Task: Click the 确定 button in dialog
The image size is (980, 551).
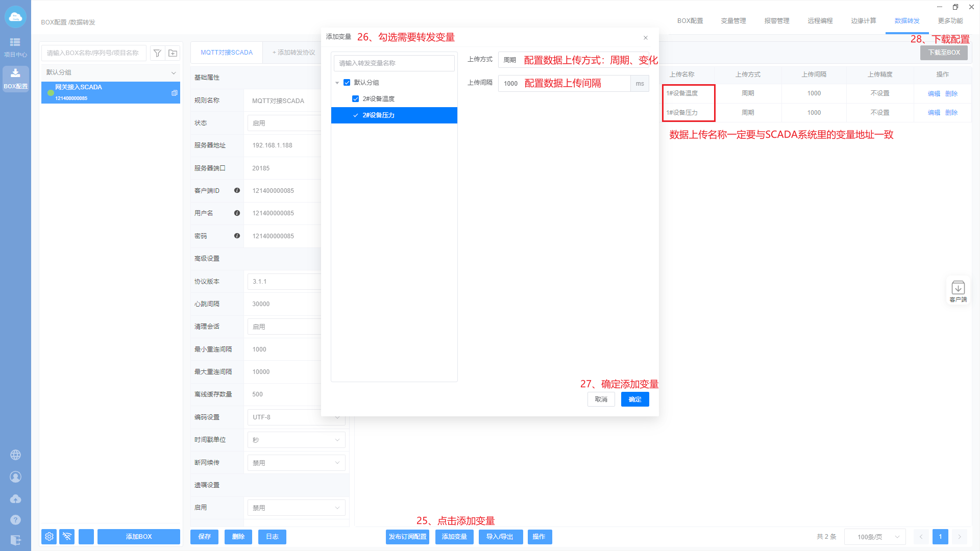Action: 634,399
